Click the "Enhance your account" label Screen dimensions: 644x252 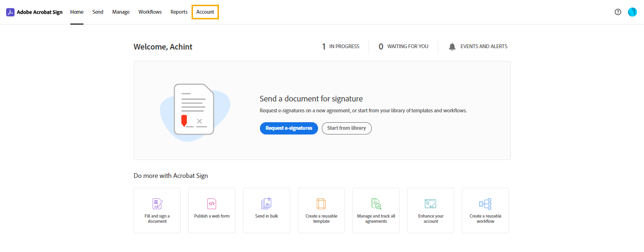431,218
